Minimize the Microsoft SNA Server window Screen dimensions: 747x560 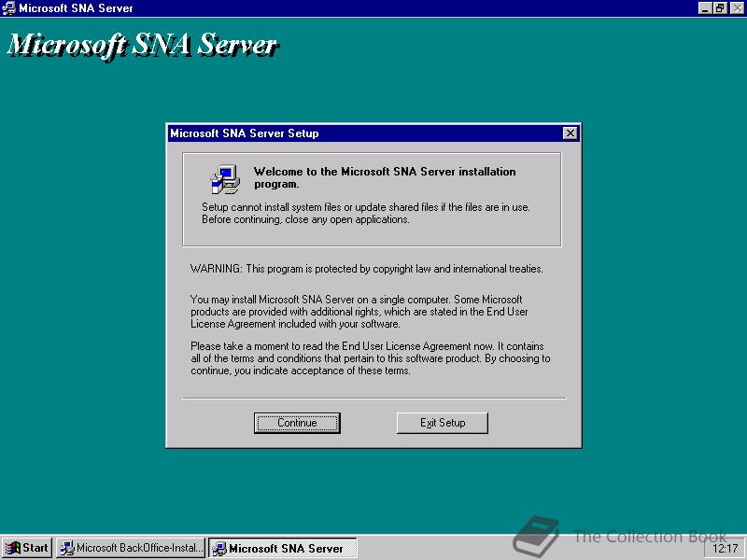tap(705, 8)
